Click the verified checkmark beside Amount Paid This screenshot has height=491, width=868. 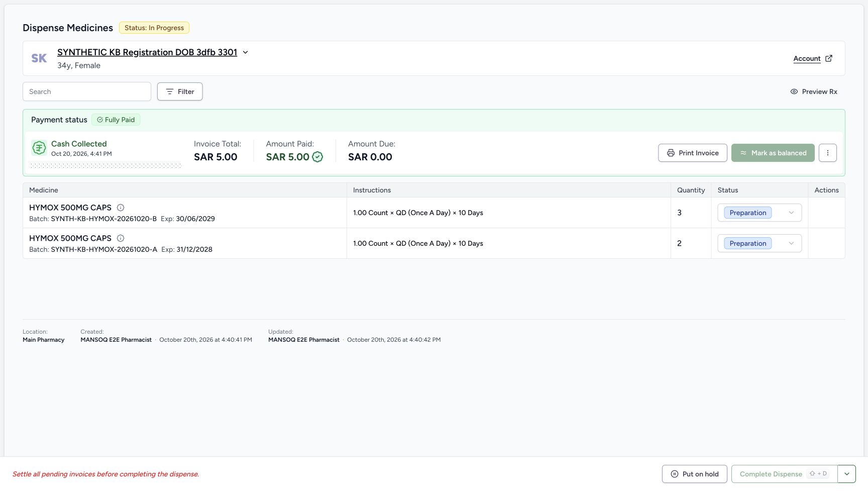click(317, 157)
